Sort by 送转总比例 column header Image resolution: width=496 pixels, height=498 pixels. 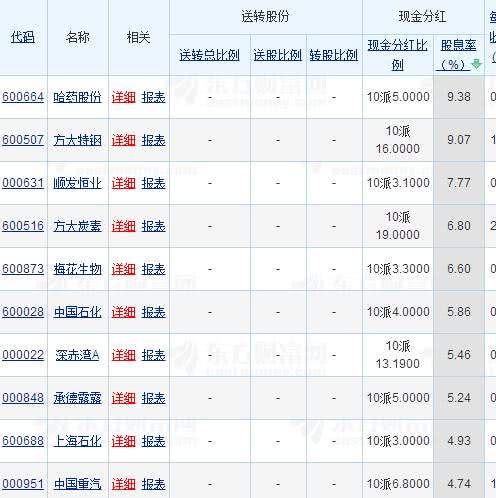click(x=209, y=55)
